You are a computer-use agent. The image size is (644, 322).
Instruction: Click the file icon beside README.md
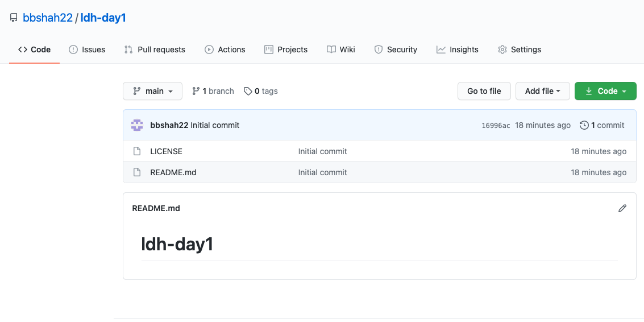point(137,172)
